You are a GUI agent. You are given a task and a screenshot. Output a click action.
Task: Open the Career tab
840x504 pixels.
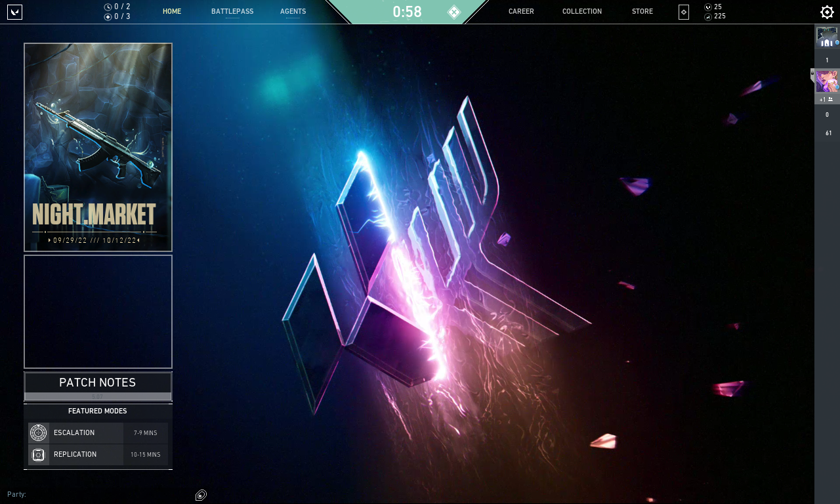coord(521,12)
